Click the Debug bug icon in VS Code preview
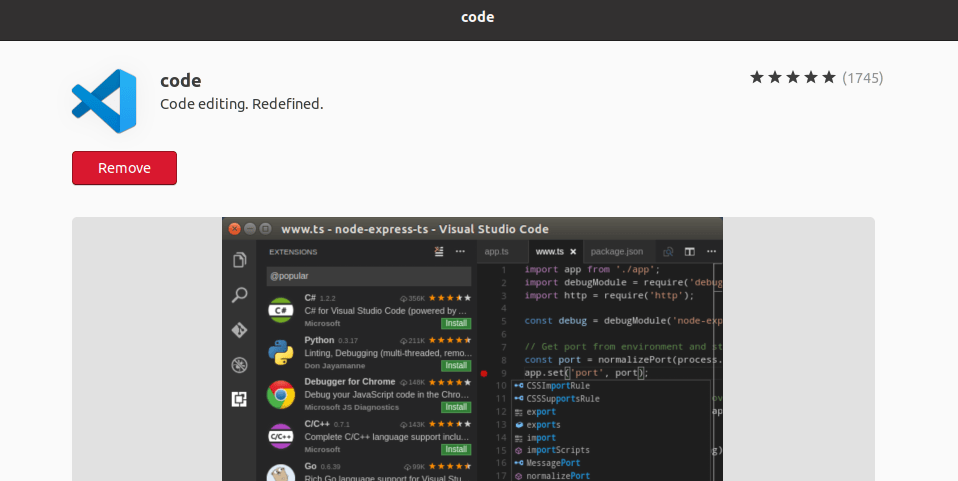The height and width of the screenshot is (481, 958). pos(240,365)
